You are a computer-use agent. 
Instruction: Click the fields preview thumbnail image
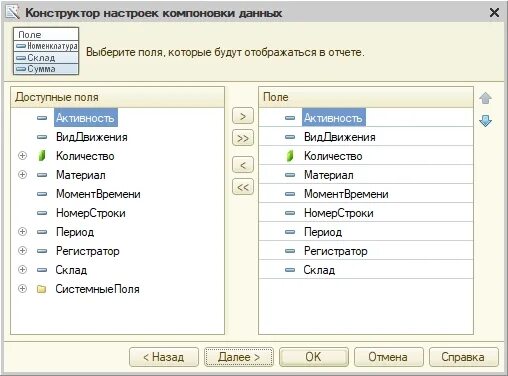point(46,51)
